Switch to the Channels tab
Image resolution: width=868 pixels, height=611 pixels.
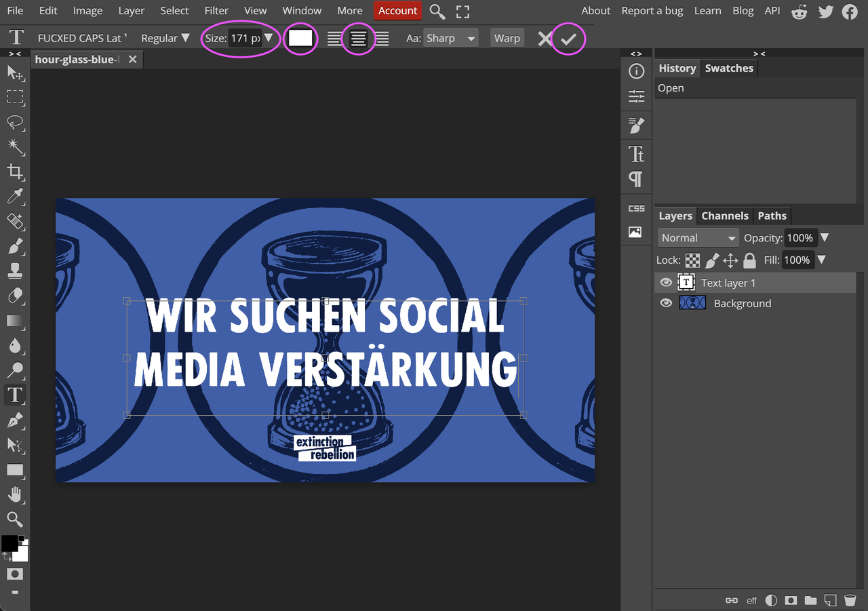[x=724, y=216]
